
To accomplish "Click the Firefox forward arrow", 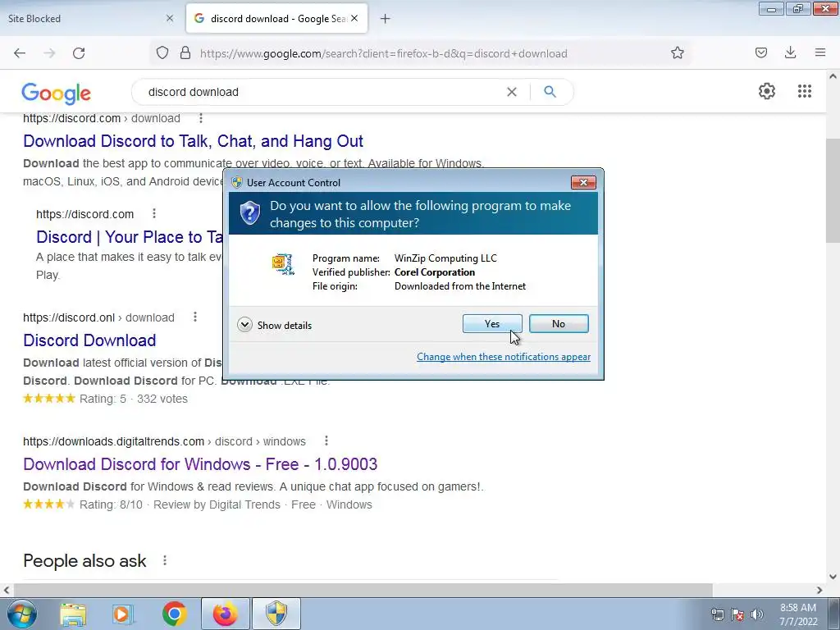I will (49, 53).
